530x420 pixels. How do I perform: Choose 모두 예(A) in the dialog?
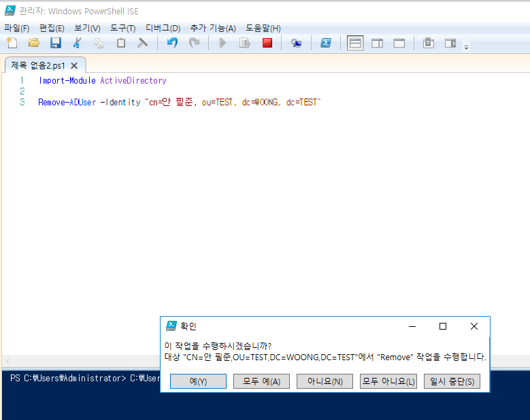(262, 381)
